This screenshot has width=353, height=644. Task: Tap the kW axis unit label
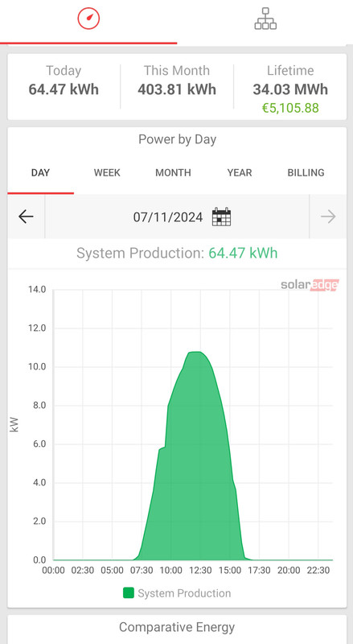(14, 425)
